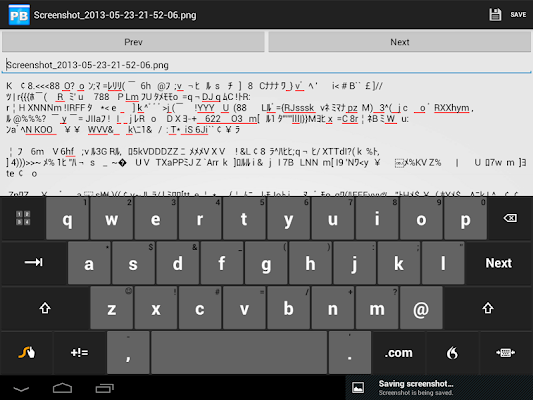This screenshot has width=533, height=400.
Task: Tap the w key
Action: point(111,219)
